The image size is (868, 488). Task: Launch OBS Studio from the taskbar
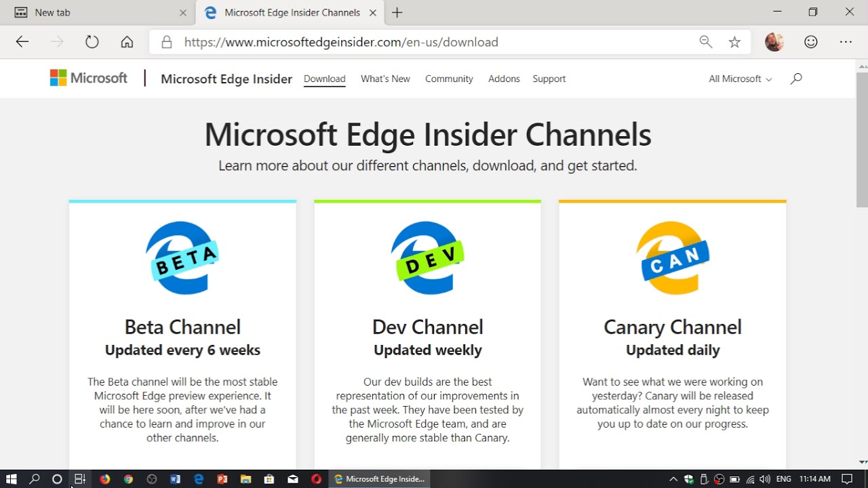152,479
